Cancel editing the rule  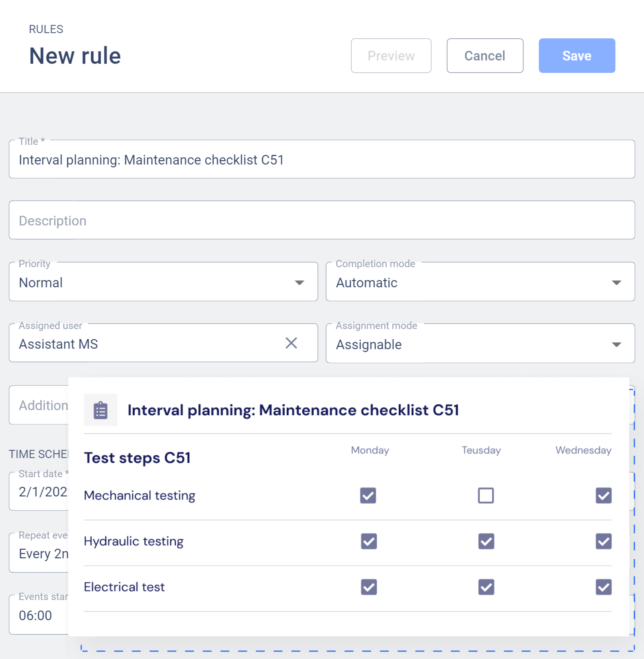point(485,55)
